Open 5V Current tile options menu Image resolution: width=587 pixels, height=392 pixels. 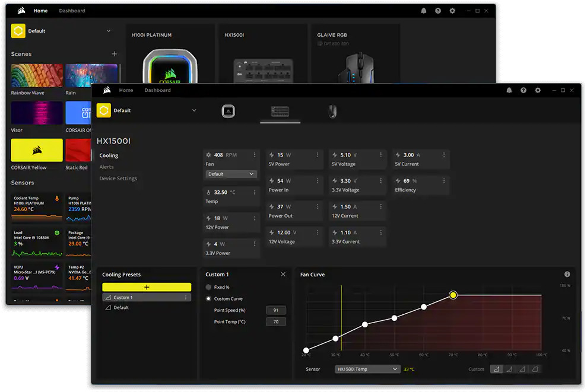(x=444, y=155)
